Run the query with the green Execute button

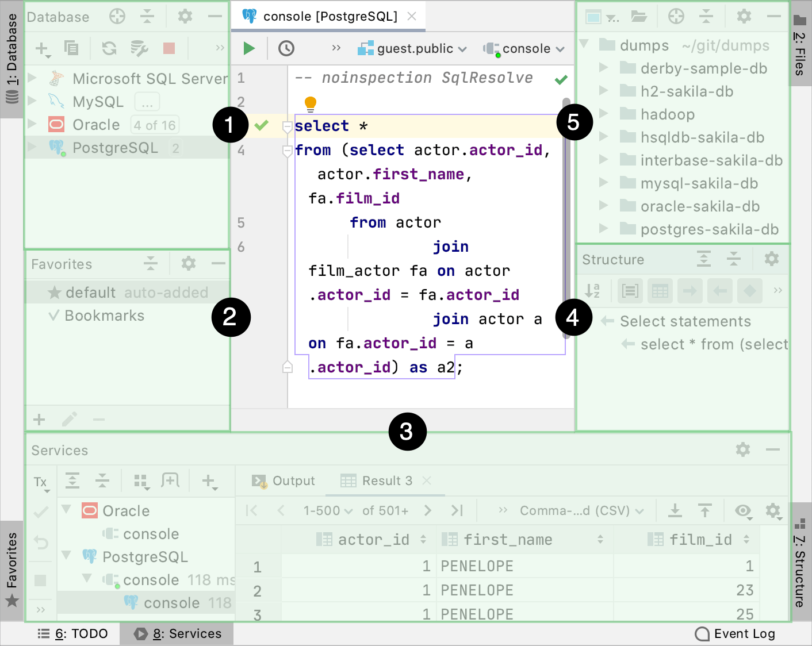tap(248, 48)
